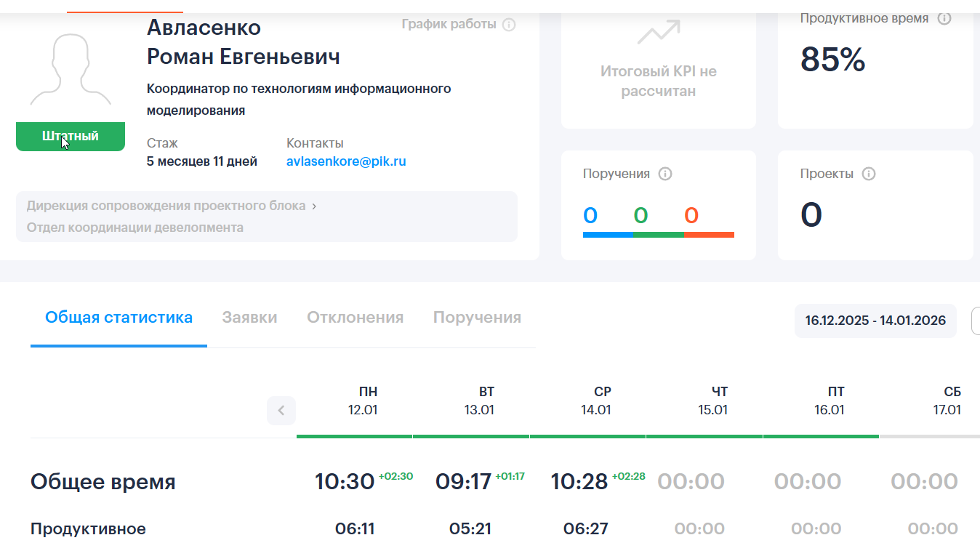Viewport: 980px width, 551px height.
Task: Click the green Штатный status button
Action: pos(71,137)
